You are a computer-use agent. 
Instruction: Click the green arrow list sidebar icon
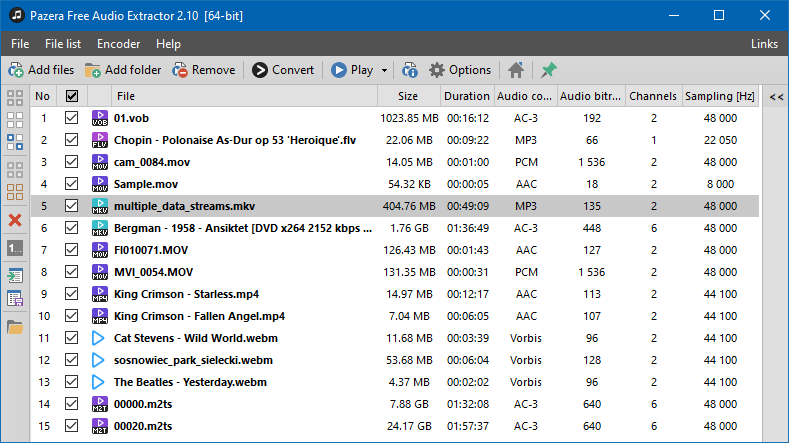click(x=15, y=275)
